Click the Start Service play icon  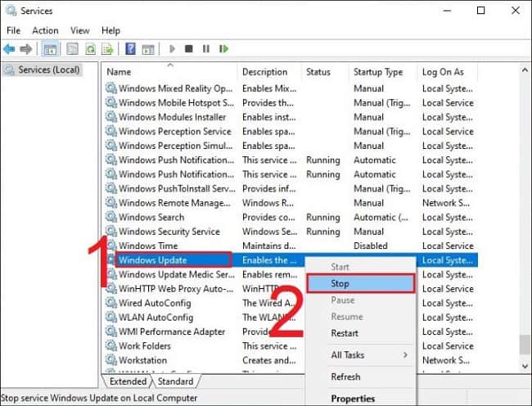[172, 49]
